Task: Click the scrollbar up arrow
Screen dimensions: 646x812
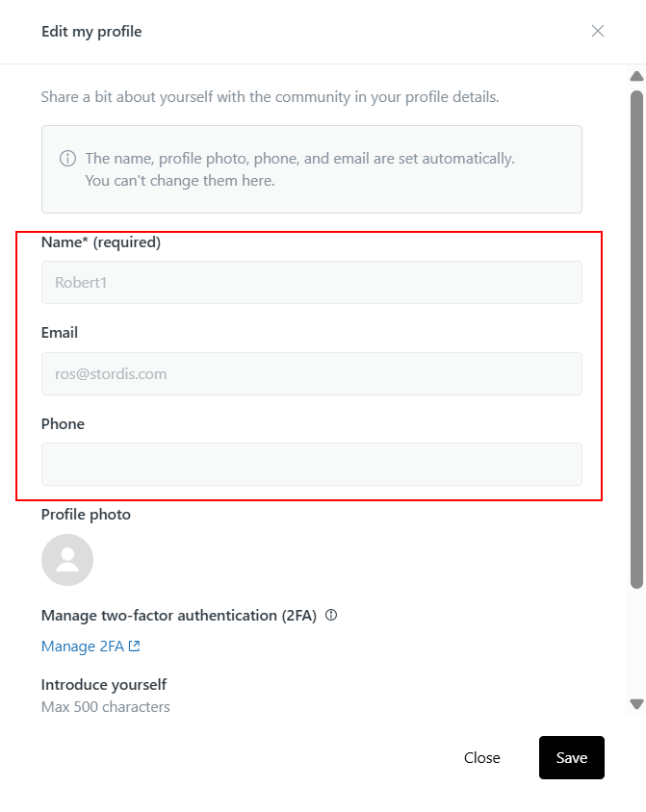Action: 636,77
